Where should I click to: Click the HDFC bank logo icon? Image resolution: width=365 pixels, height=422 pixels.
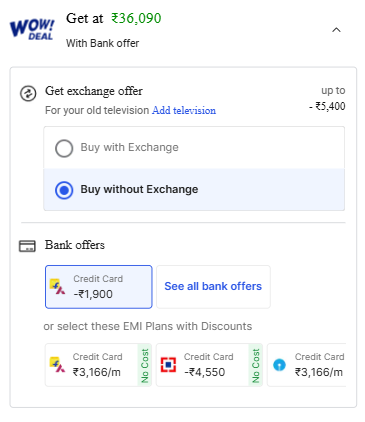click(168, 365)
